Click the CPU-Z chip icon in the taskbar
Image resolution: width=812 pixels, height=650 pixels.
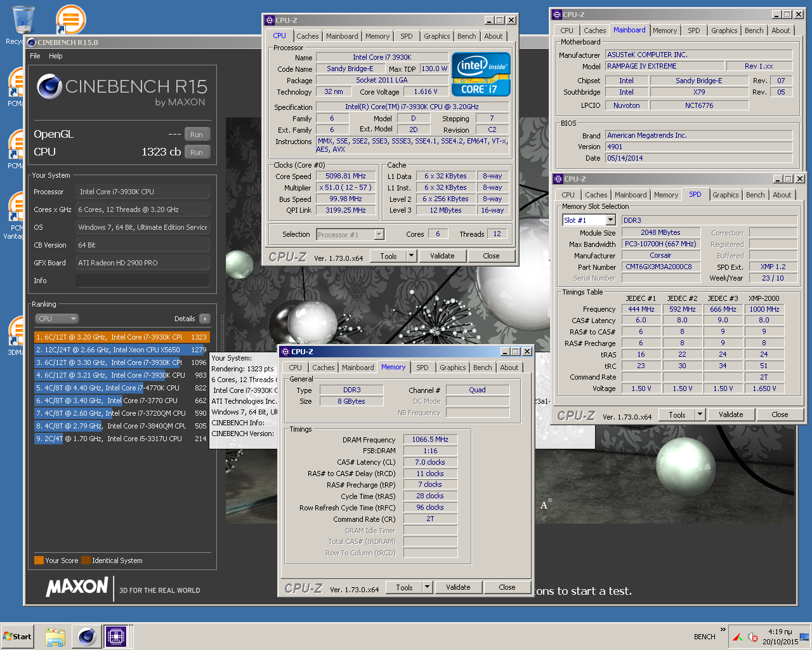(x=116, y=636)
